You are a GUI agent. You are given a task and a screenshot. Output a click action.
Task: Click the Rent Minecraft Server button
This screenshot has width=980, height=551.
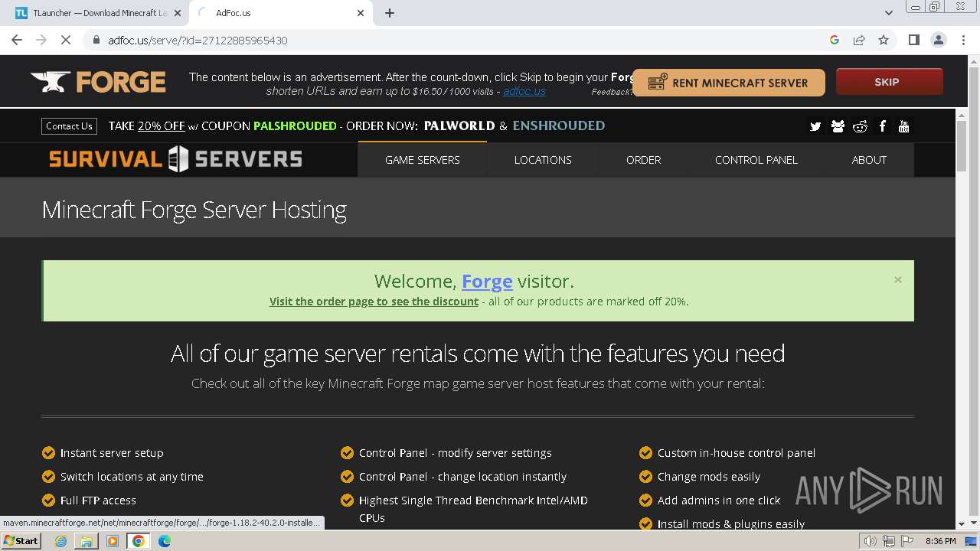coord(728,83)
